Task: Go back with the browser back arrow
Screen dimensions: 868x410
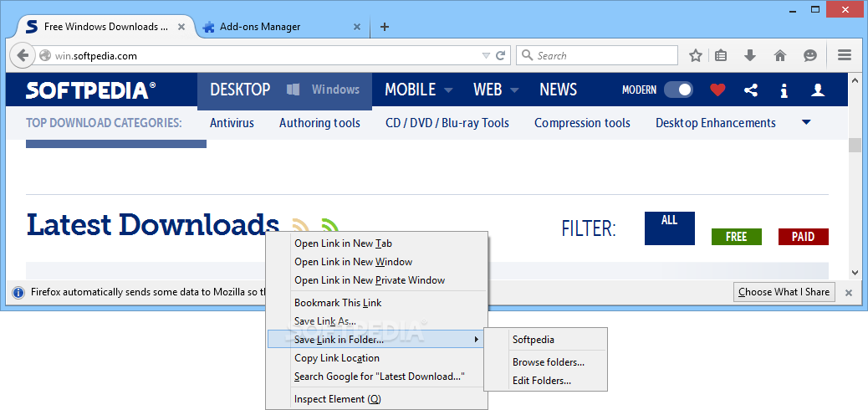Action: (23, 55)
